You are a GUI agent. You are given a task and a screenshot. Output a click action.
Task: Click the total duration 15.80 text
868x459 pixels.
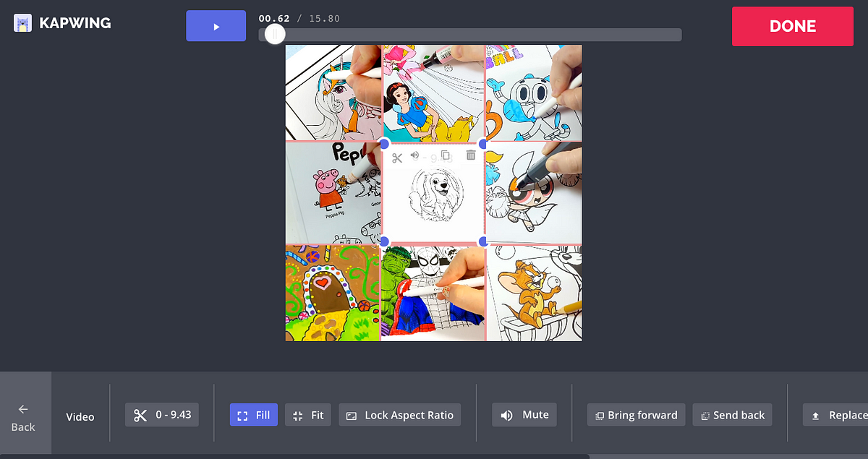(x=324, y=18)
